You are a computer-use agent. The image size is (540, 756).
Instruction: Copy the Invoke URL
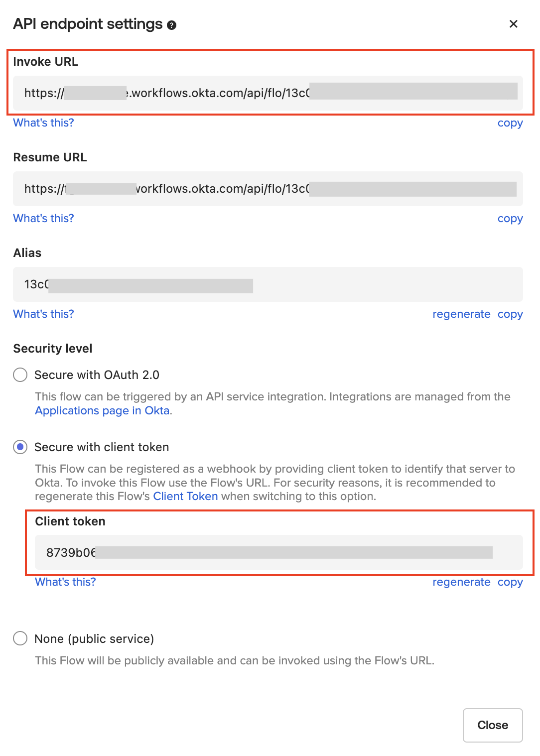(510, 123)
